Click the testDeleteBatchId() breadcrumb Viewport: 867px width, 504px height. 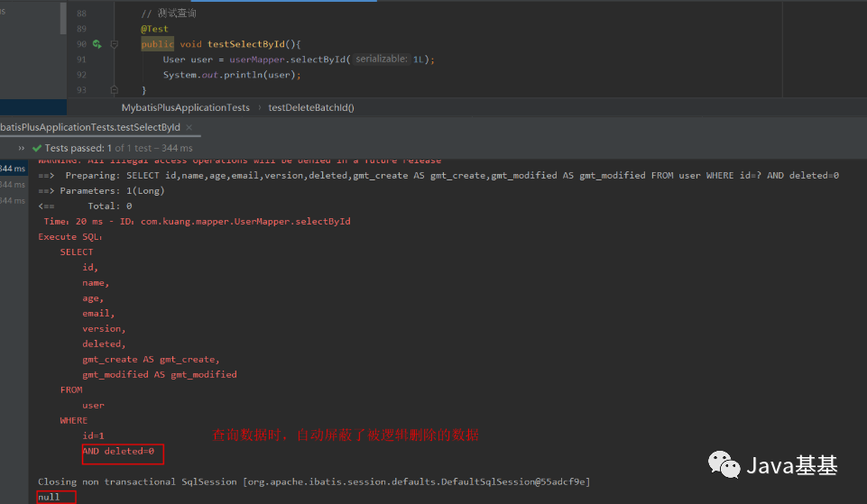(311, 107)
